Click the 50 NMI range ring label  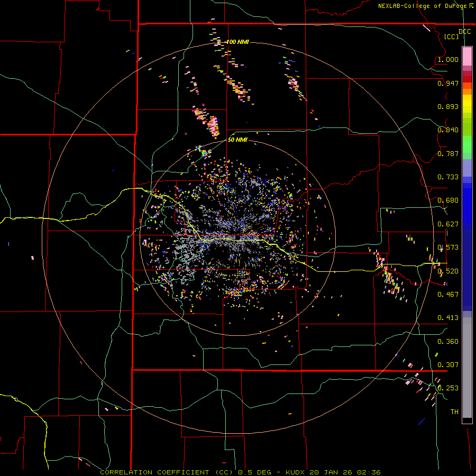point(237,140)
